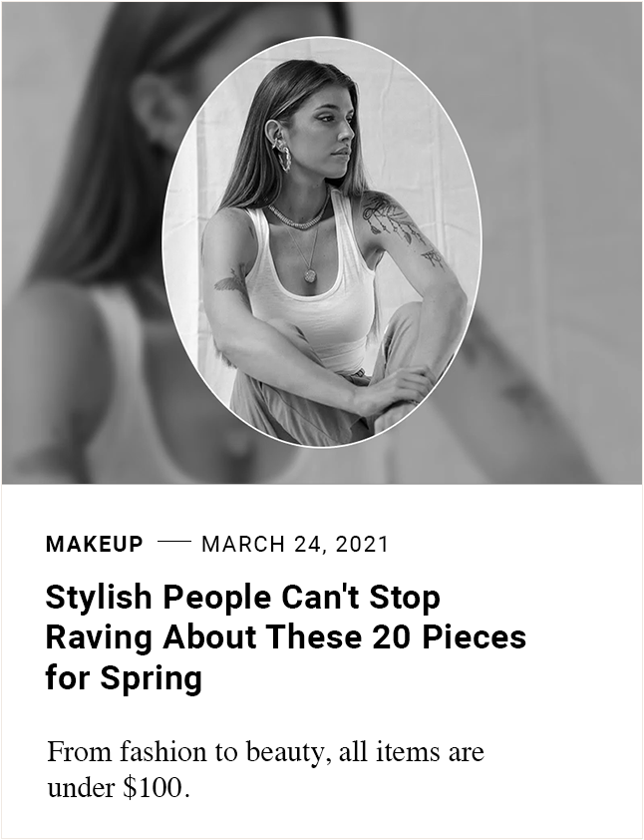
Task: Click the MAKEUP category label
Action: (x=95, y=545)
